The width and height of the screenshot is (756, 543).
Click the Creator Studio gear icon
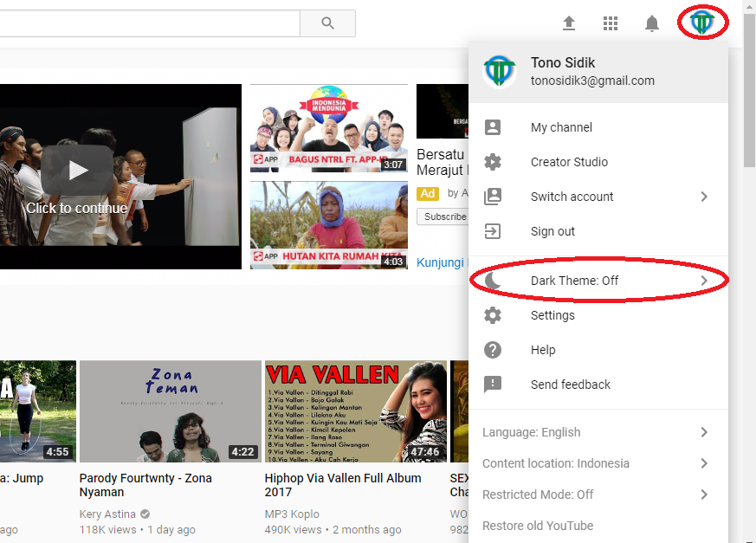493,162
